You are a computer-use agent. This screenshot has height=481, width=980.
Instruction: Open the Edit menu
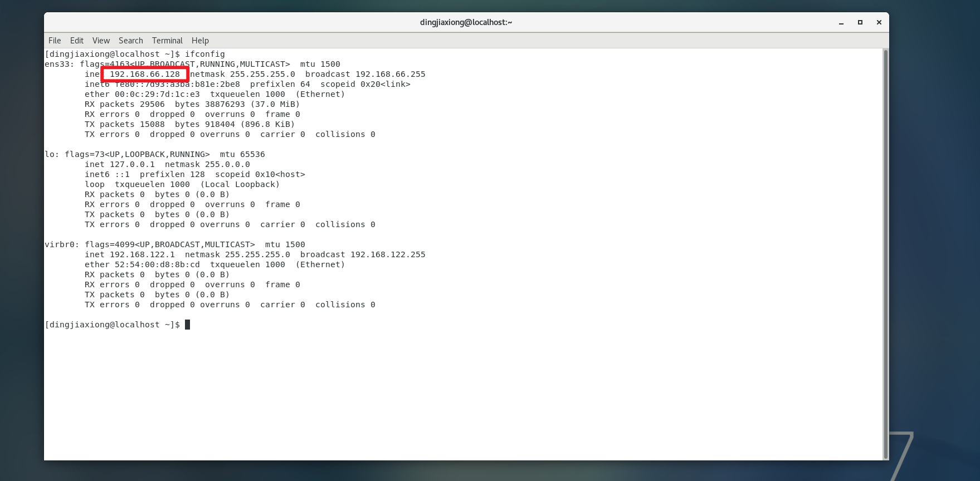coord(77,41)
